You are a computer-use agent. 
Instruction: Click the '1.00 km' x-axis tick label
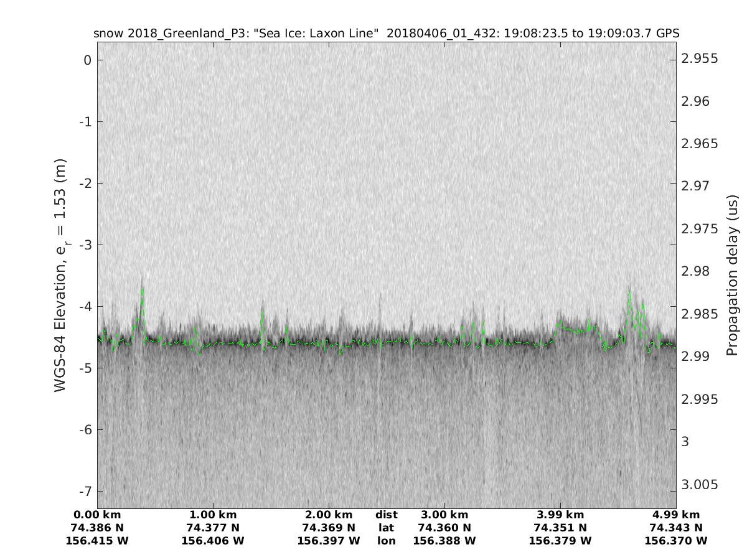coord(213,515)
